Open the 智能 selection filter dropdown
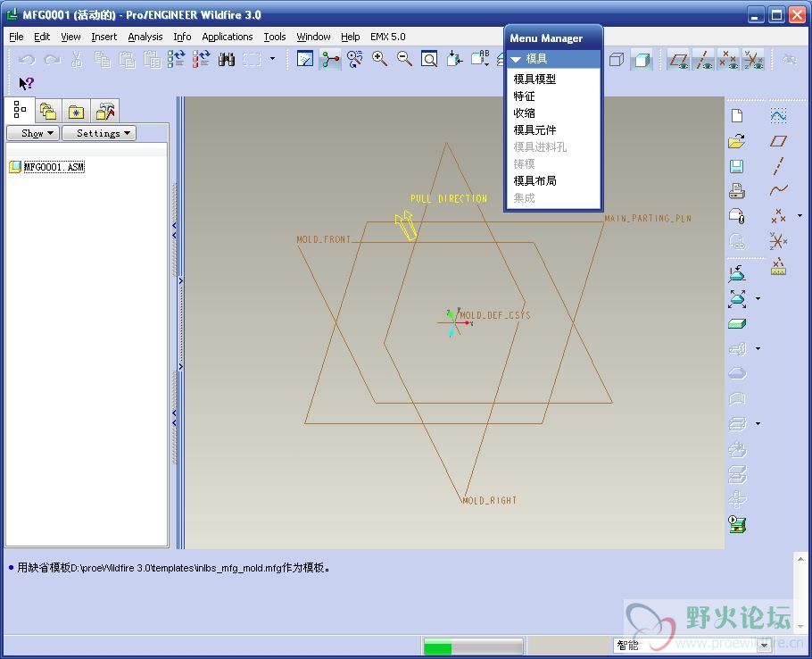This screenshot has width=812, height=659. point(764,646)
